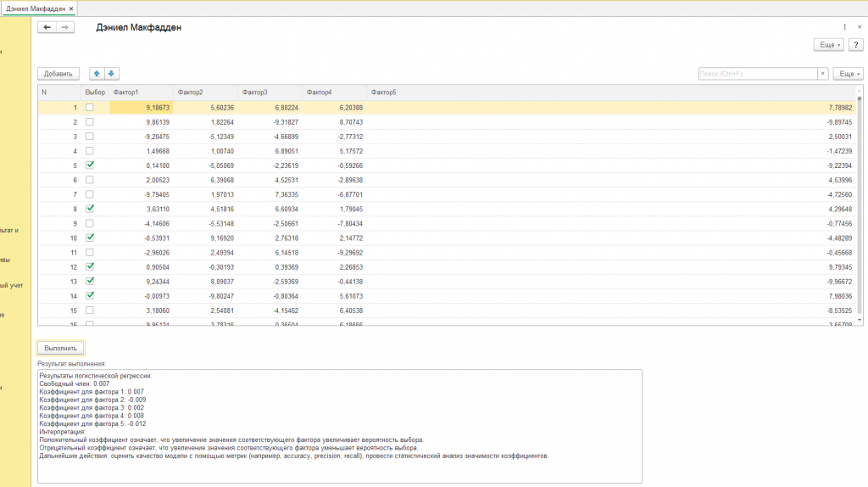Click the Выбор column header
The height and width of the screenshot is (487, 868).
[95, 92]
